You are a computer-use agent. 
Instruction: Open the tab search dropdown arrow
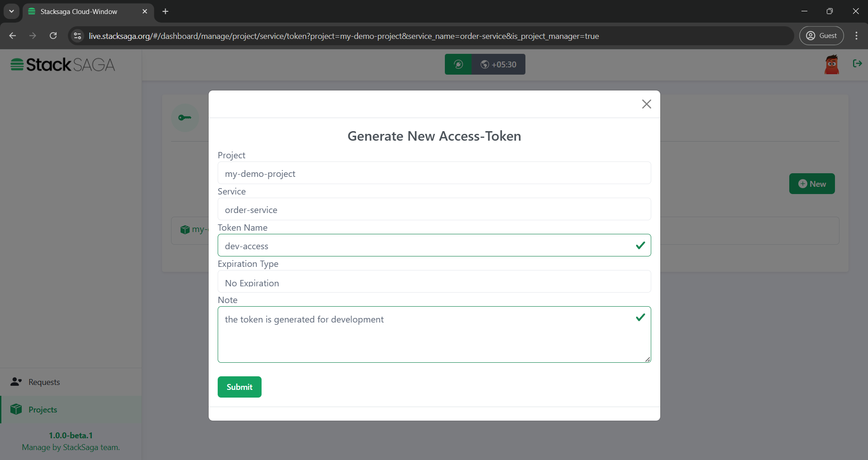(11, 11)
